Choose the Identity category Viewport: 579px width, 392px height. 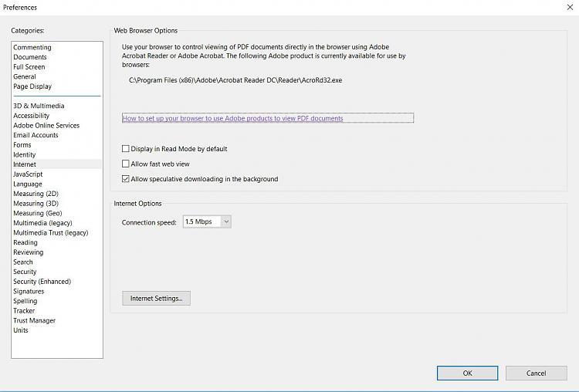(x=25, y=154)
